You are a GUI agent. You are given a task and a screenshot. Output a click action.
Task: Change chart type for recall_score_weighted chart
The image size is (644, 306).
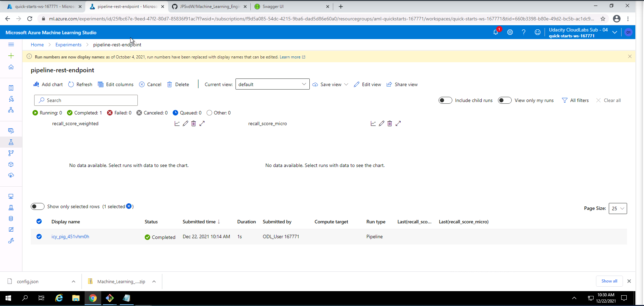(177, 123)
